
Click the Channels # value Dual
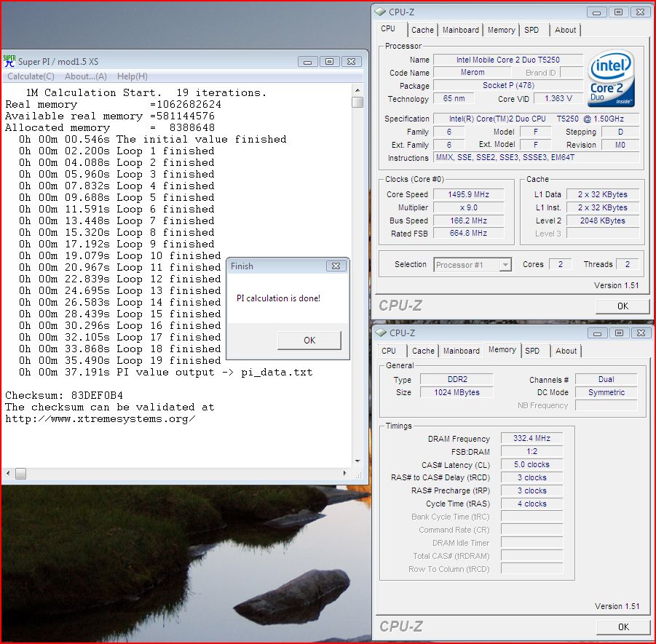click(x=606, y=379)
